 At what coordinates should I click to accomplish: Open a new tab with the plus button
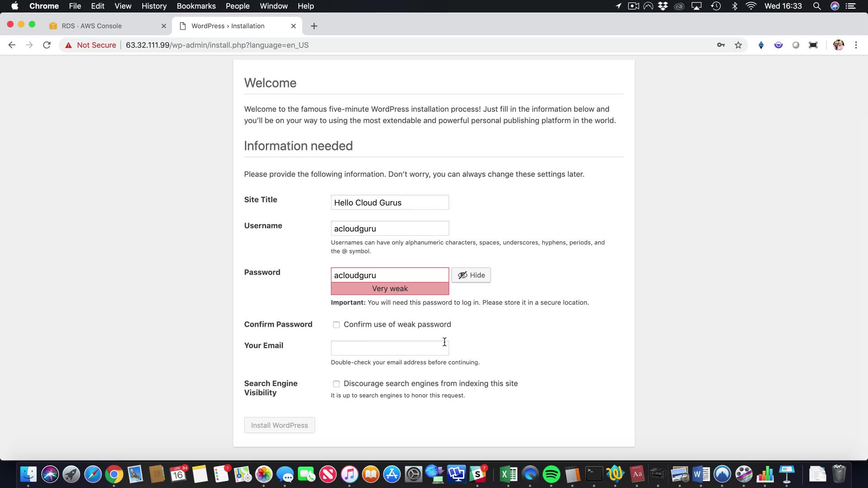point(314,26)
